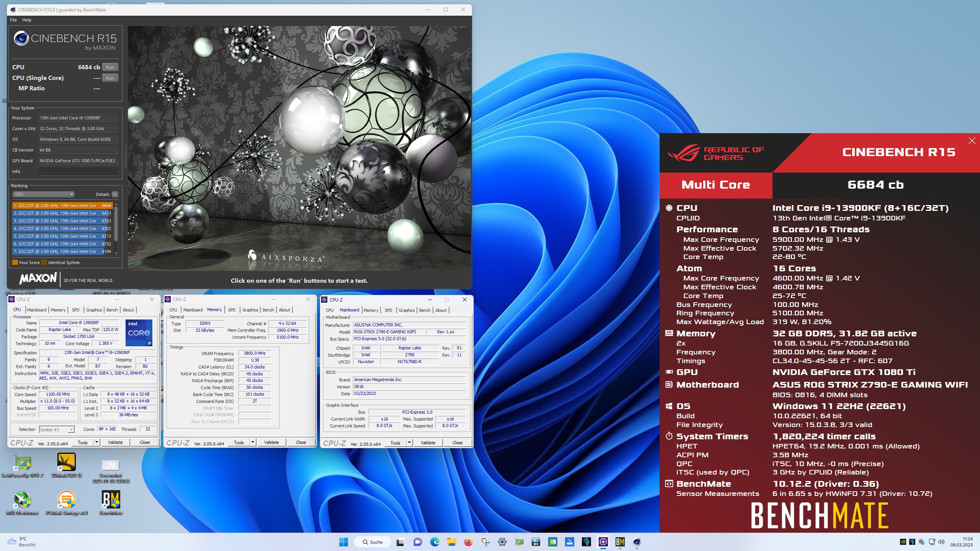Image resolution: width=980 pixels, height=551 pixels.
Task: Open About tab in CPU-Z Memory window
Action: click(284, 310)
